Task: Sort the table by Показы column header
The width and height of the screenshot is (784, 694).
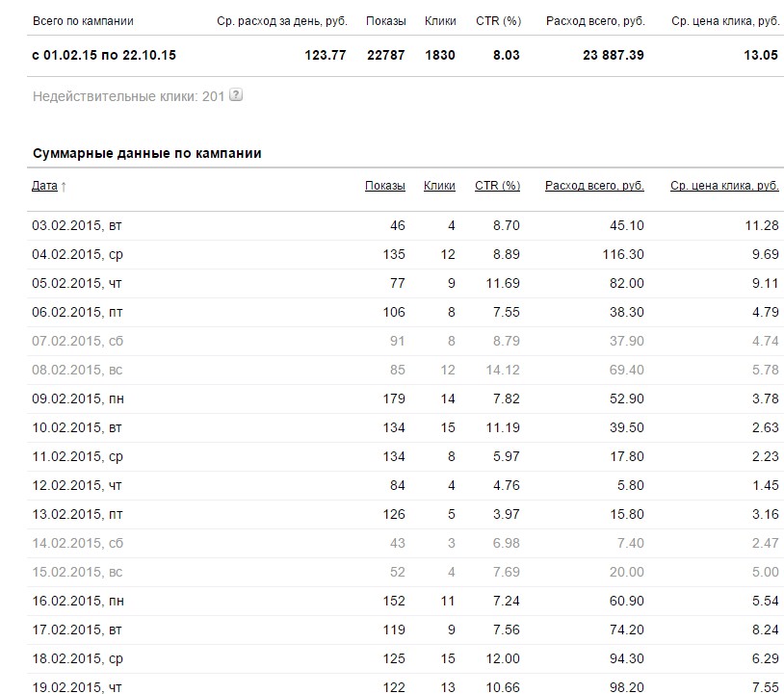Action: 385,186
